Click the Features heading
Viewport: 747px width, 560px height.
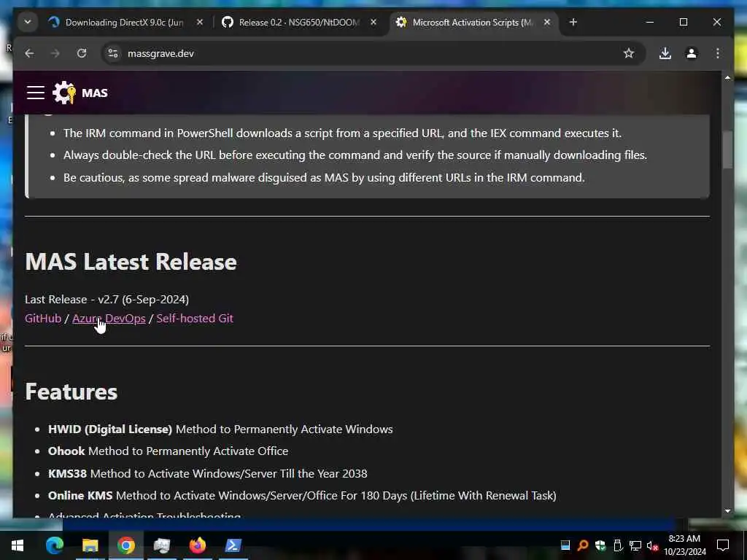(x=71, y=392)
